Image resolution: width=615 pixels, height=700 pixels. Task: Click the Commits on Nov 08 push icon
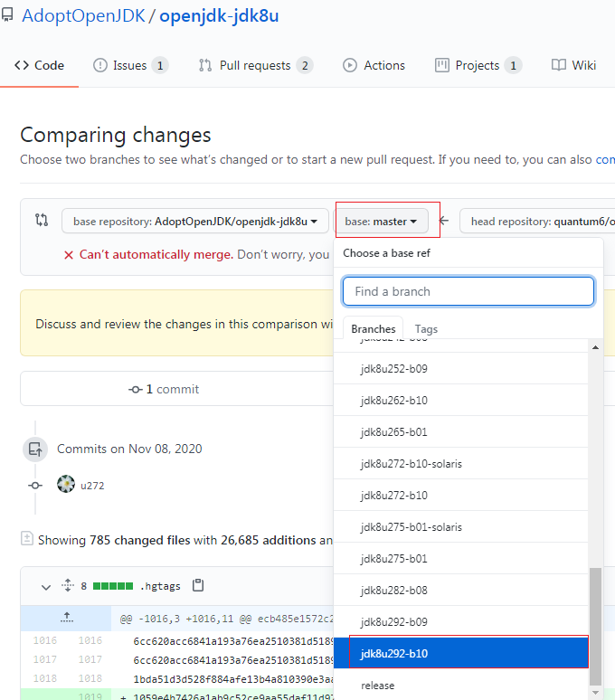[35, 449]
